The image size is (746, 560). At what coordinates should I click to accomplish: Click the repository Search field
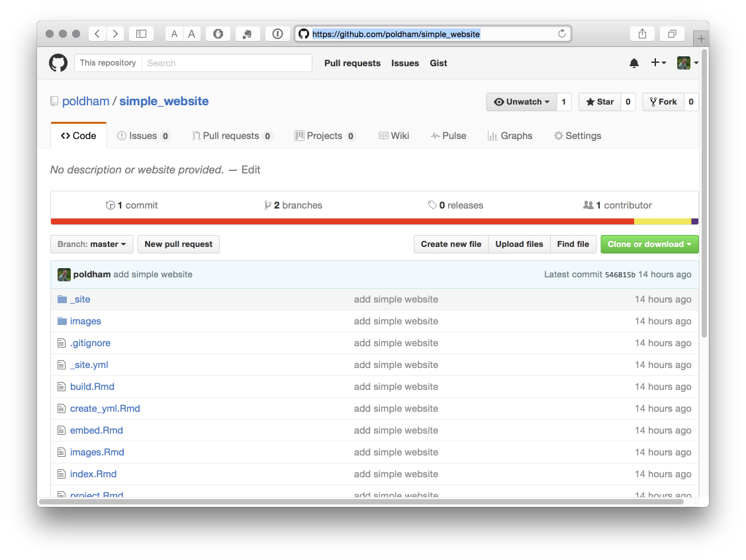[227, 63]
